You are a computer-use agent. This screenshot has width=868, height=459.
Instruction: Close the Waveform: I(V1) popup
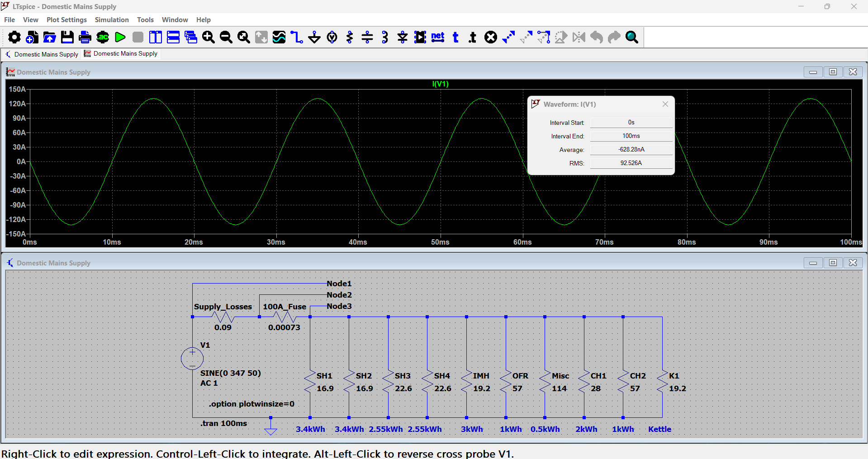(x=665, y=104)
